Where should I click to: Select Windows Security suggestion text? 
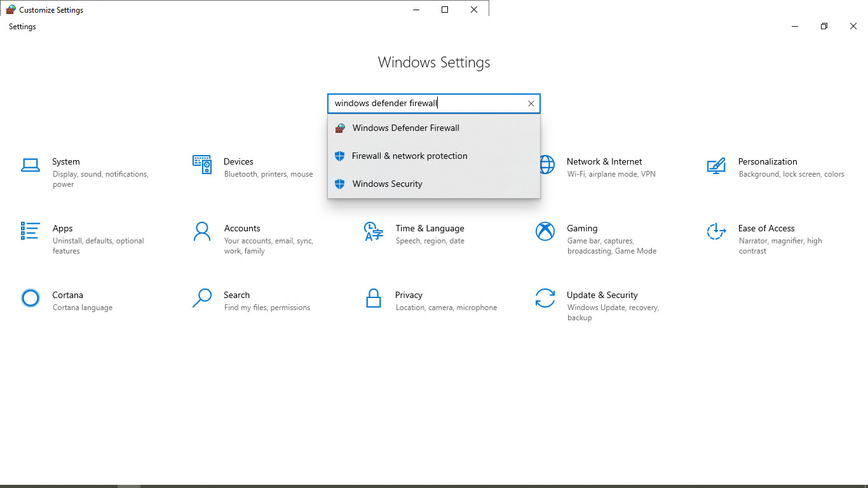[388, 184]
